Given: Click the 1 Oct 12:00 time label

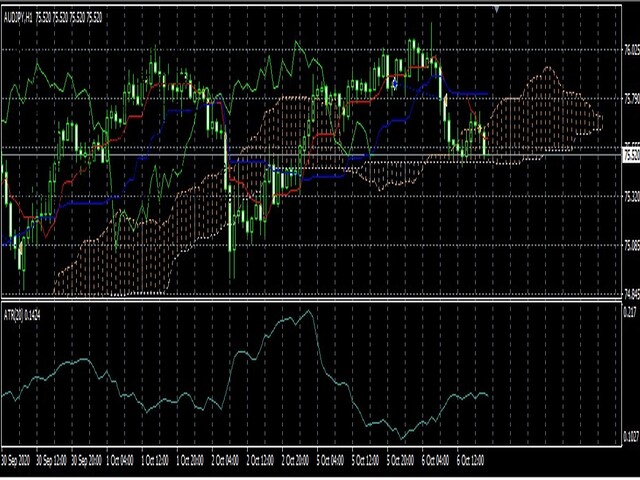Looking at the screenshot, I should coord(155,461).
